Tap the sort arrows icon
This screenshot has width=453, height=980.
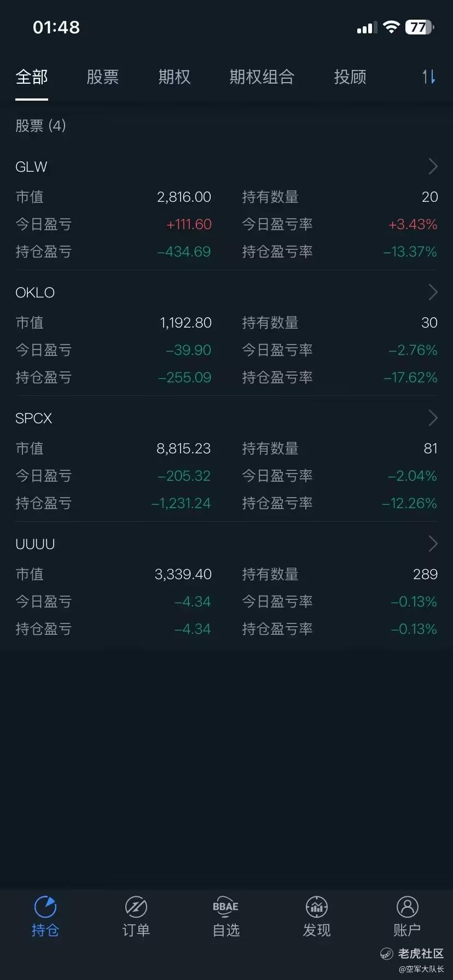429,77
